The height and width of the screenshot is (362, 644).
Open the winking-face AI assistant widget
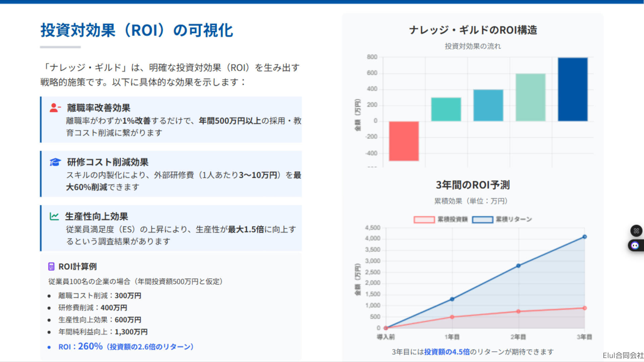click(635, 246)
